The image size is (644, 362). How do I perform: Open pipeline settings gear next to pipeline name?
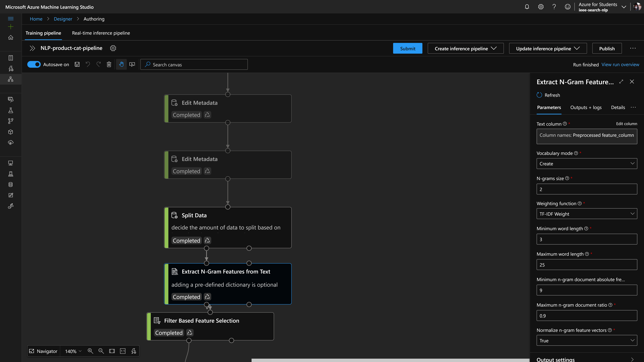click(x=113, y=48)
